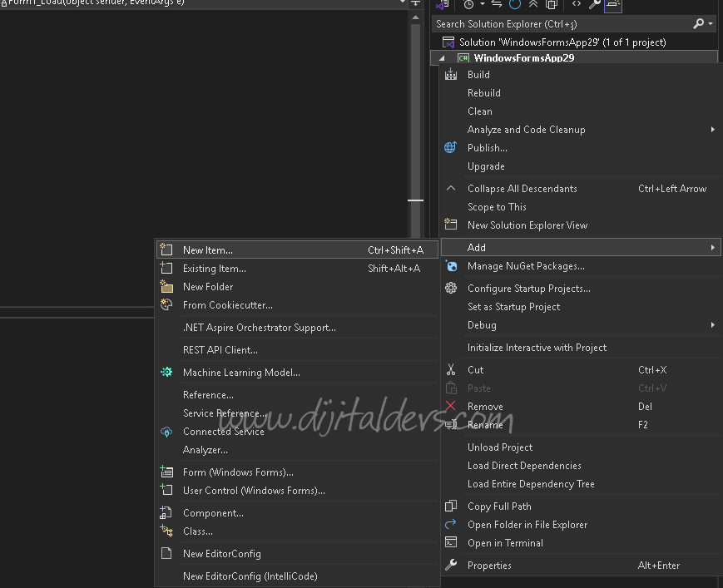Viewport: 723px width, 588px height.
Task: Click the Show All Files icon
Action: [552, 4]
